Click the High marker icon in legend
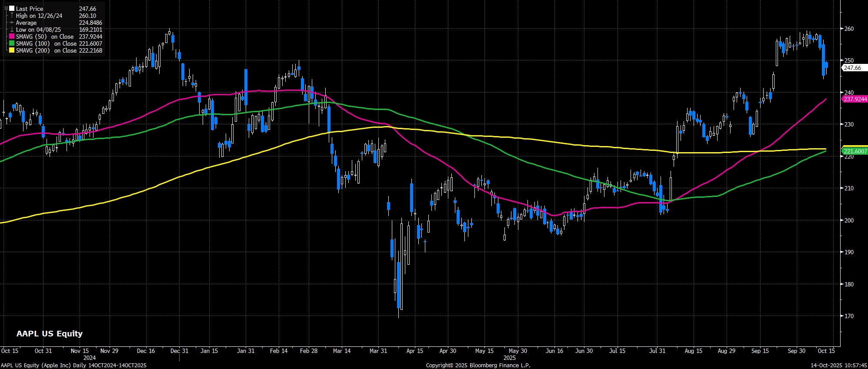The width and height of the screenshot is (868, 369). (12, 16)
